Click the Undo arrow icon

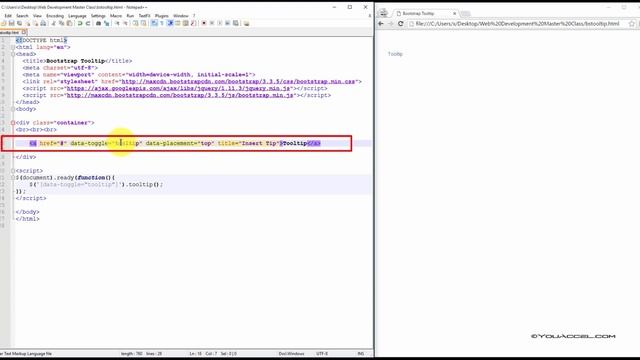click(x=80, y=23)
